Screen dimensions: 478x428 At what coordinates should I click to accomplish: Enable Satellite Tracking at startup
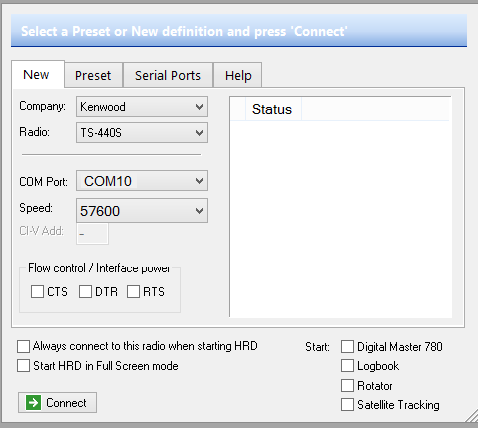pos(347,405)
